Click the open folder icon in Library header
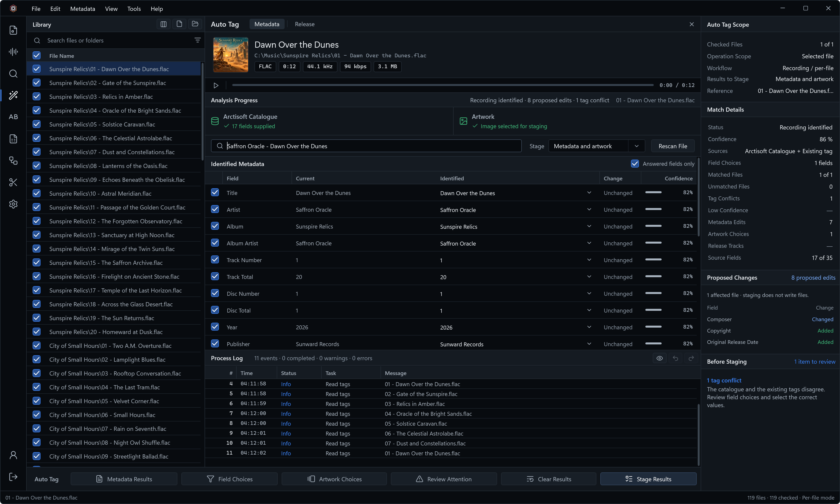The image size is (840, 504). 195,24
